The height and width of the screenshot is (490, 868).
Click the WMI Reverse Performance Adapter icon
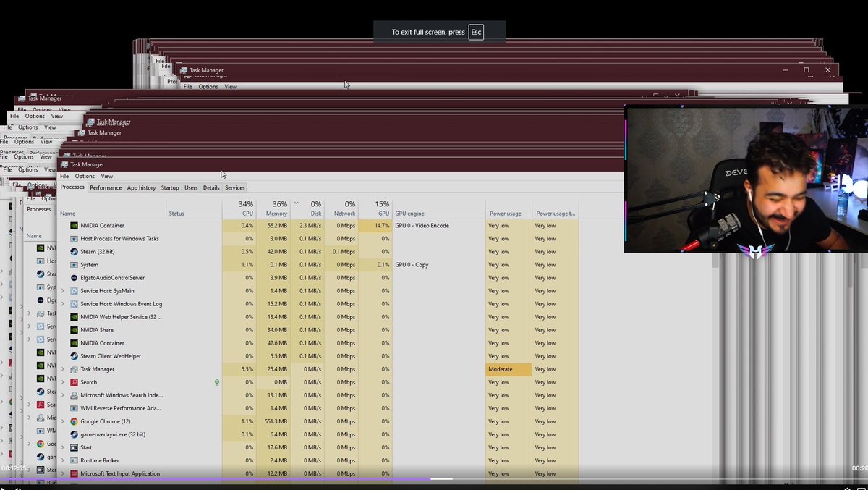coord(74,408)
